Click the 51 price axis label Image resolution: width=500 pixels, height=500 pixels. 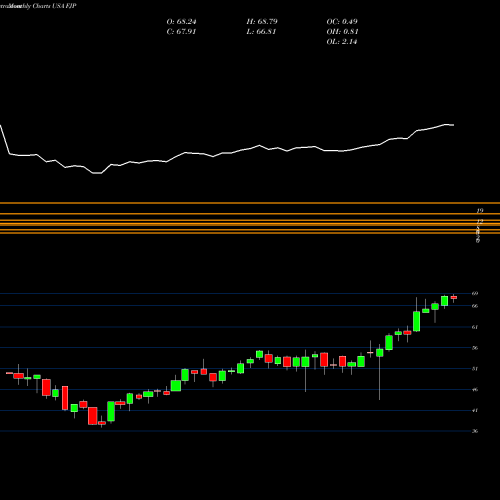(475, 369)
